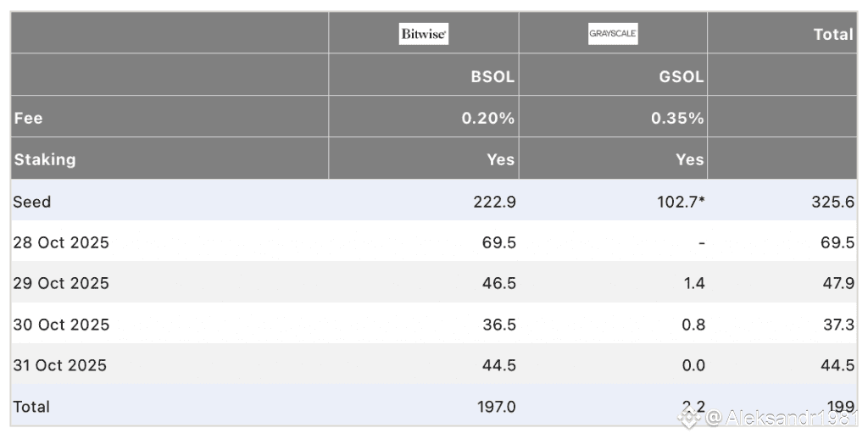Click the 102.7* Grayscale seed value
Viewport: 868px width, 439px height.
[x=681, y=202]
